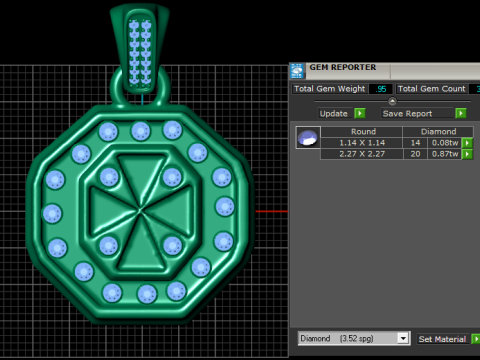Click the Set Material button
Image resolution: width=480 pixels, height=360 pixels.
pyautogui.click(x=443, y=339)
